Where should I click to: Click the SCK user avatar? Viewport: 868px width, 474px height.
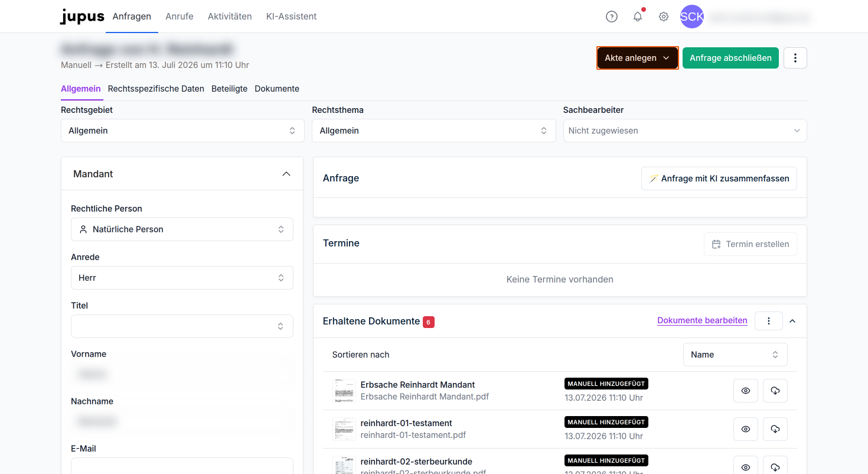pyautogui.click(x=692, y=17)
